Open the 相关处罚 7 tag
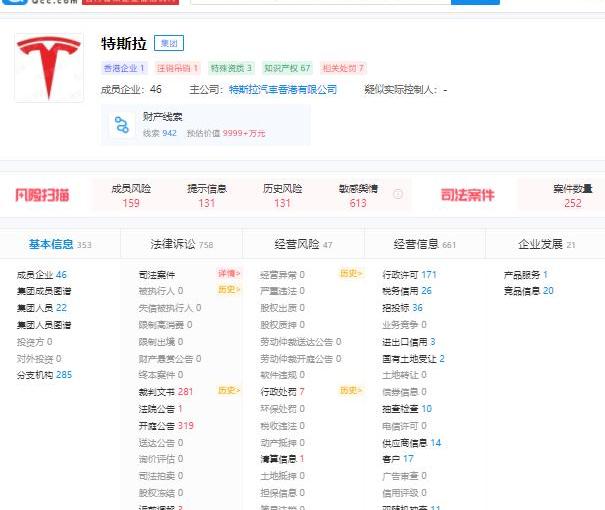Screen dimensions: 605x510 (343, 68)
